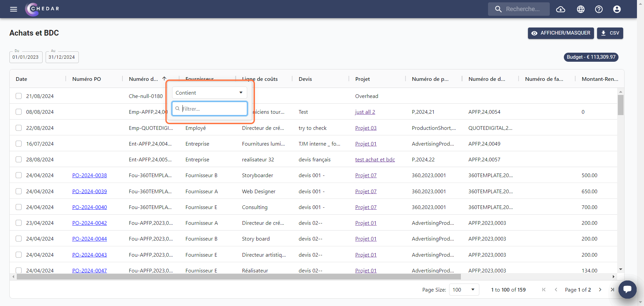The width and height of the screenshot is (644, 306).
Task: Select the checkbox for 22/08/2024 row
Action: (x=19, y=128)
